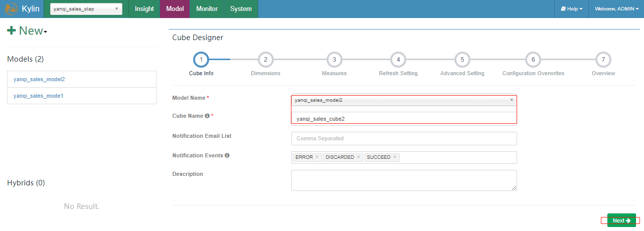Viewport: 644px width, 231px height.
Task: Open the Model Name dropdown
Action: pos(404,100)
